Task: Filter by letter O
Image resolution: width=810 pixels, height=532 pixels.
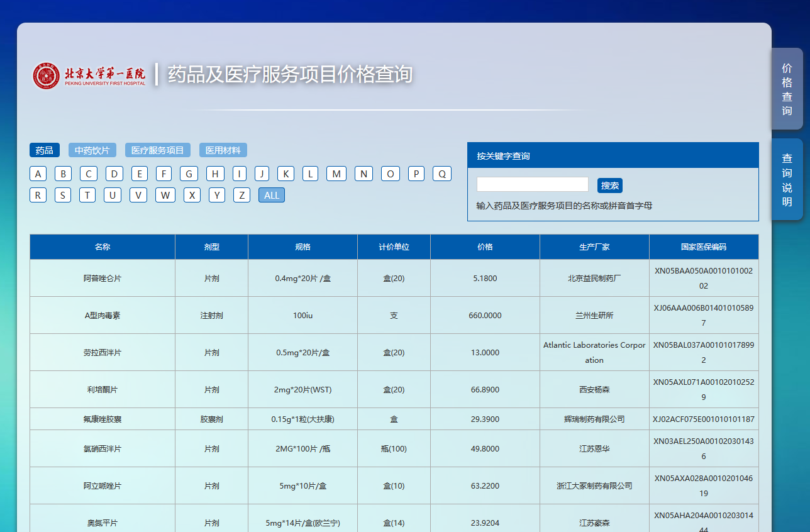Action: [x=391, y=174]
